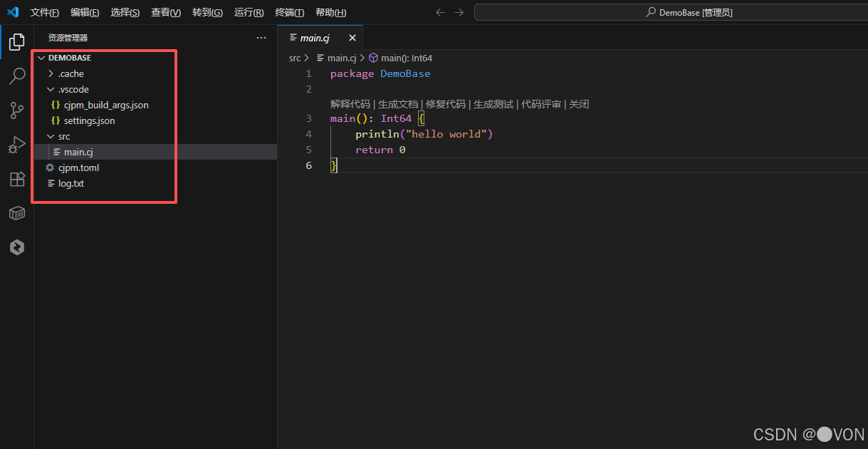Click the bottom hexagon extension icon in activity bar
The height and width of the screenshot is (449, 868).
pyautogui.click(x=16, y=247)
